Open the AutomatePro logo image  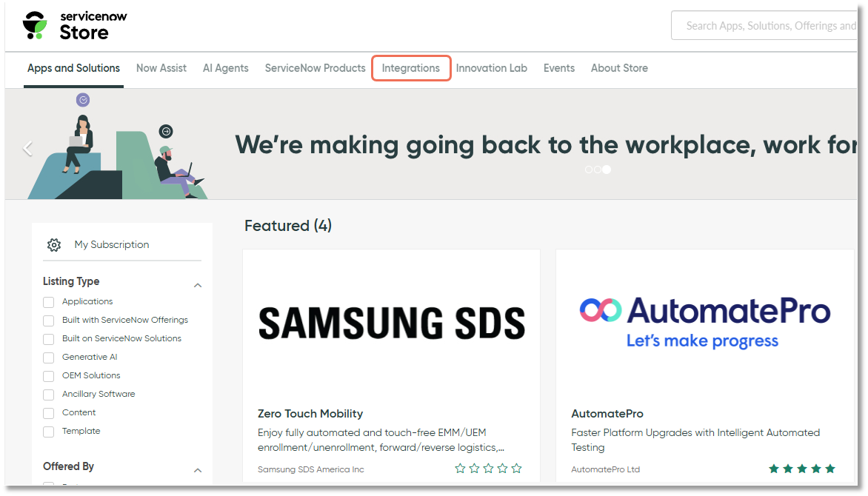point(704,323)
